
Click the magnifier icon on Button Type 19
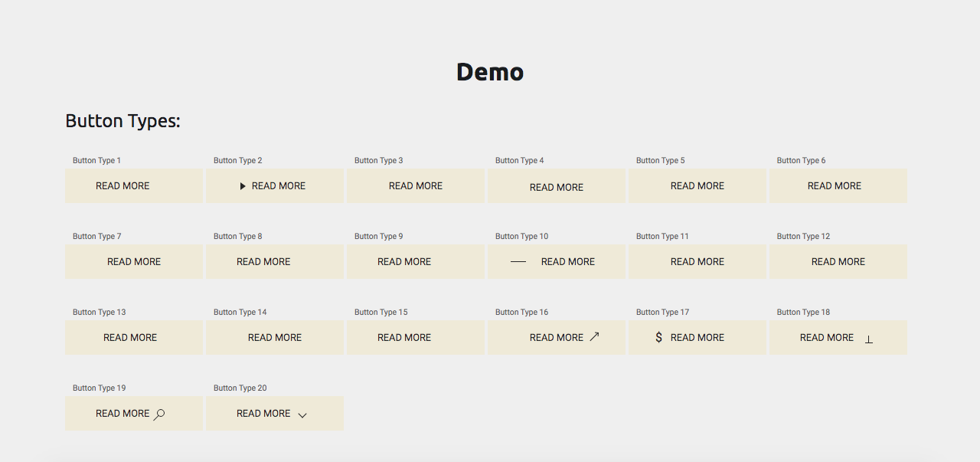coord(158,413)
